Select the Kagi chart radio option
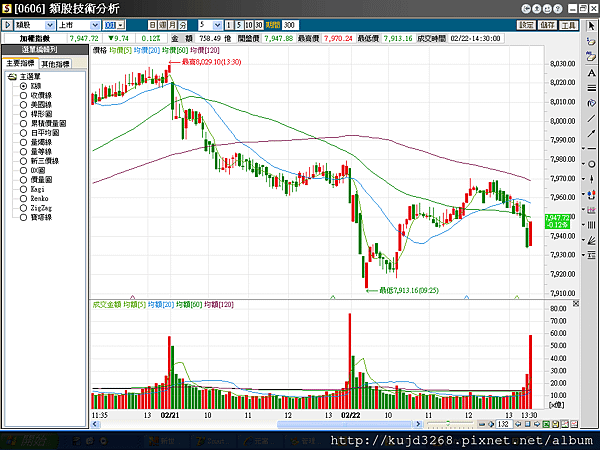600x450 pixels. coord(23,189)
